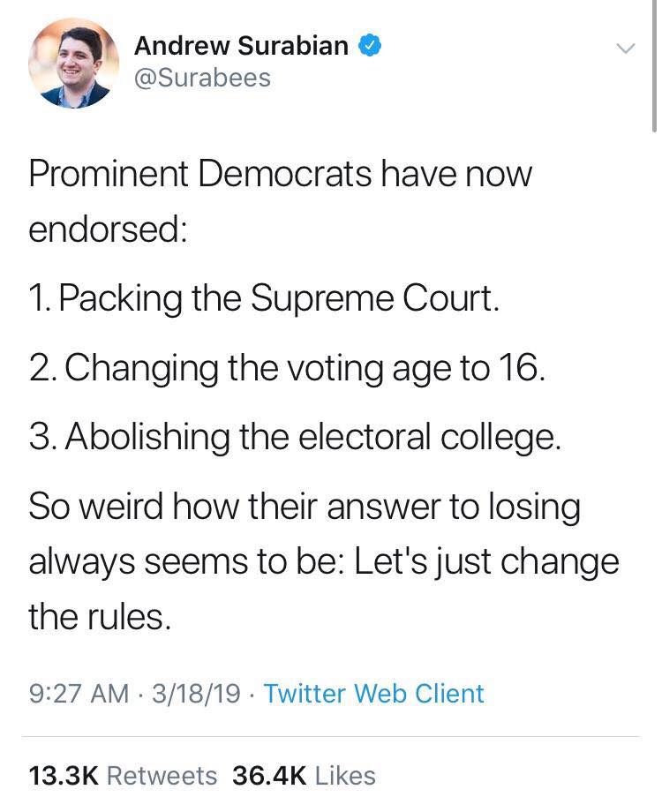
Task: View the 13.3K Retweets list
Action: pyautogui.click(x=123, y=775)
